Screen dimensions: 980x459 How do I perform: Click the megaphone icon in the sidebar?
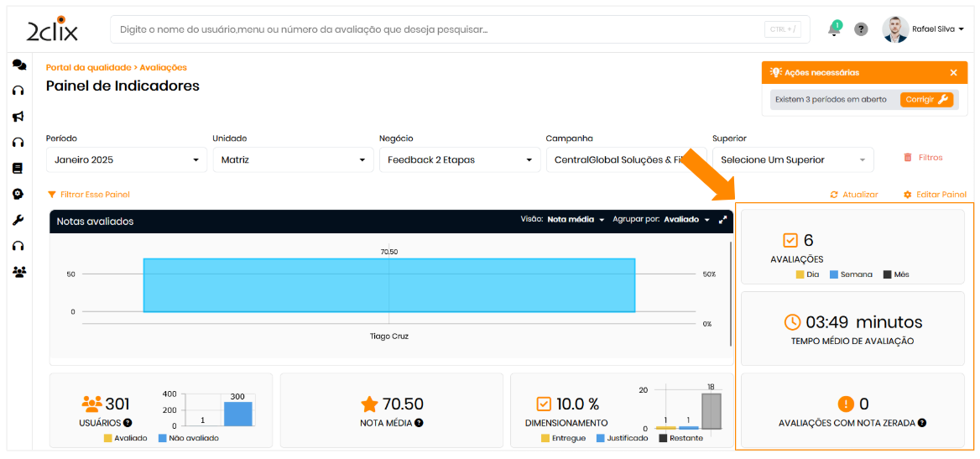(18, 117)
